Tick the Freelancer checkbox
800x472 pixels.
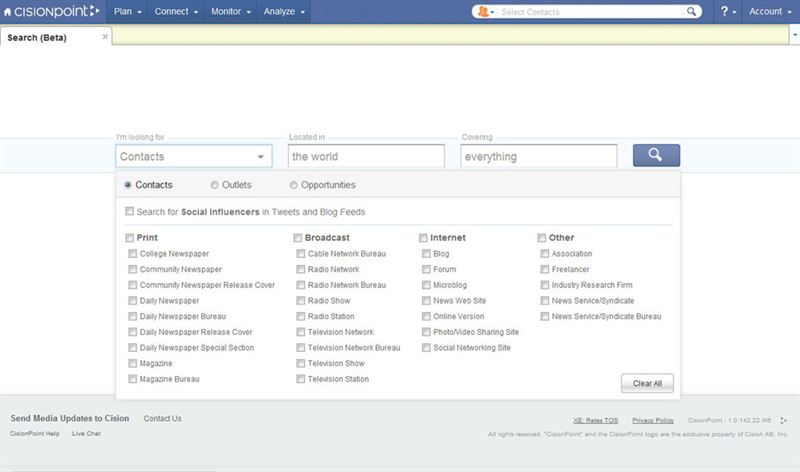545,270
